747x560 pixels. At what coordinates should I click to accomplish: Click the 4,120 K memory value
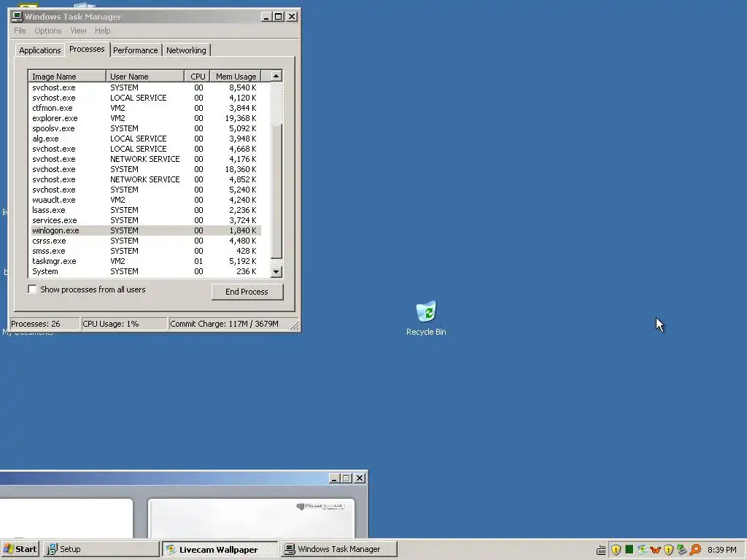tap(242, 98)
